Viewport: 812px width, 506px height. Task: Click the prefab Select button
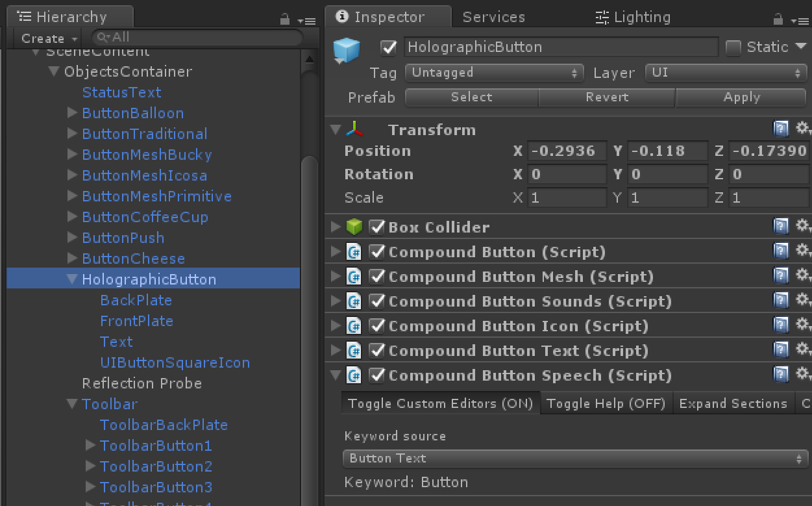pos(472,97)
